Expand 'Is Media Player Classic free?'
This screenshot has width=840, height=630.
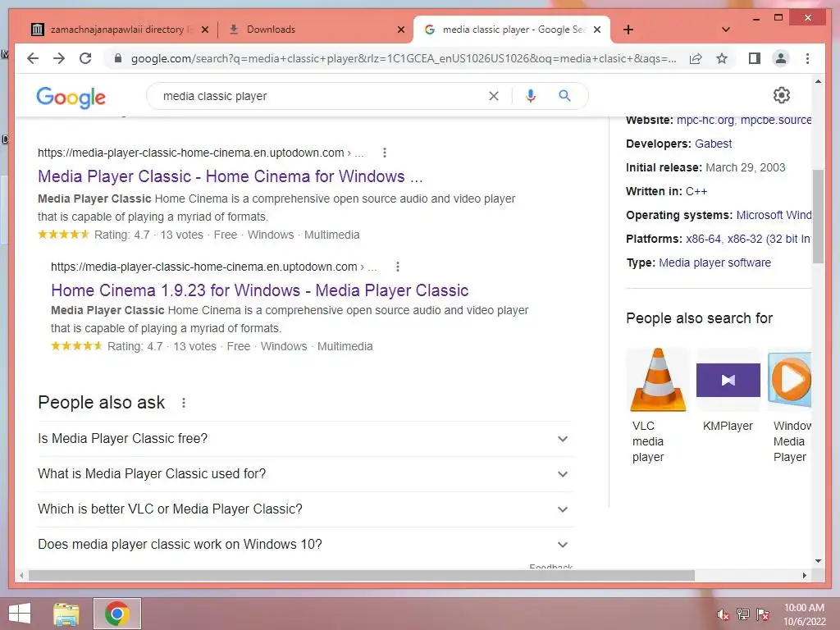click(x=305, y=439)
